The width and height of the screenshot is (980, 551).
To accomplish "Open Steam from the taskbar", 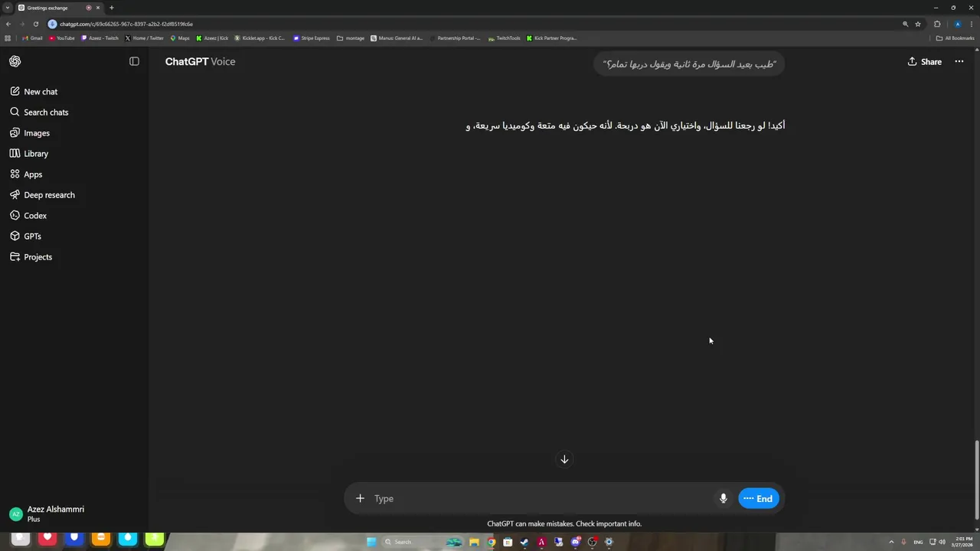I will coord(524,542).
